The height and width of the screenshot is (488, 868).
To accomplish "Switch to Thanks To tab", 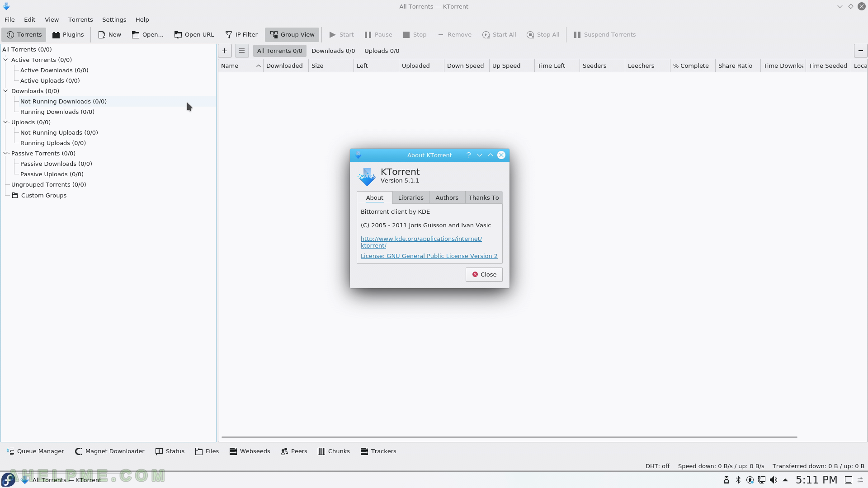I will pos(483,198).
